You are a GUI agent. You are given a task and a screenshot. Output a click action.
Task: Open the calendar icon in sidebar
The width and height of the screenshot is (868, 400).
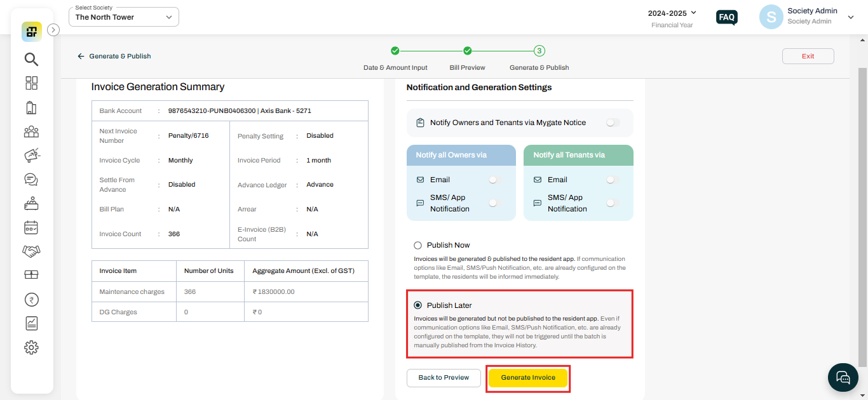click(31, 227)
